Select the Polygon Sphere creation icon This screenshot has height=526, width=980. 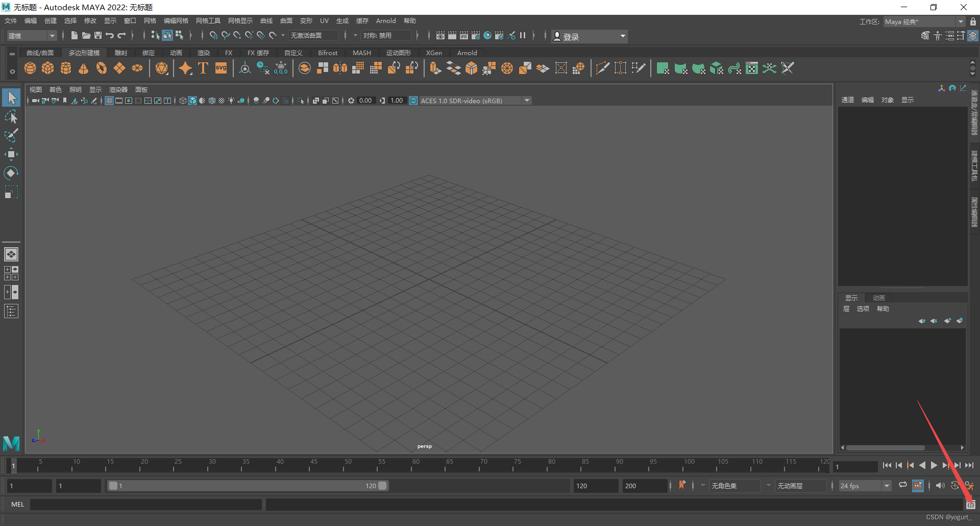(x=30, y=67)
